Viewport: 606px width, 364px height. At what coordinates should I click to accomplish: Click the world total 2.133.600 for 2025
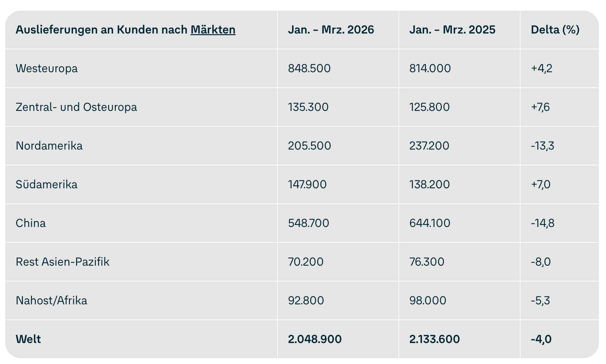point(434,339)
